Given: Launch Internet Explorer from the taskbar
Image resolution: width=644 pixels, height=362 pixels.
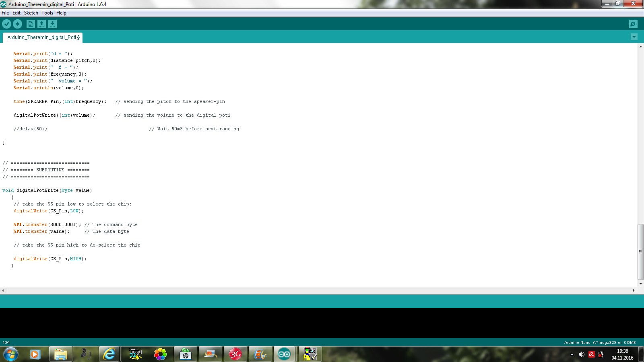Looking at the screenshot, I should point(109,354).
